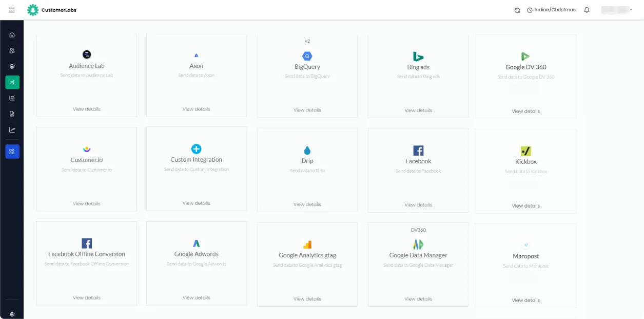Click the Maropost title text
This screenshot has width=644, height=319.
526,256
